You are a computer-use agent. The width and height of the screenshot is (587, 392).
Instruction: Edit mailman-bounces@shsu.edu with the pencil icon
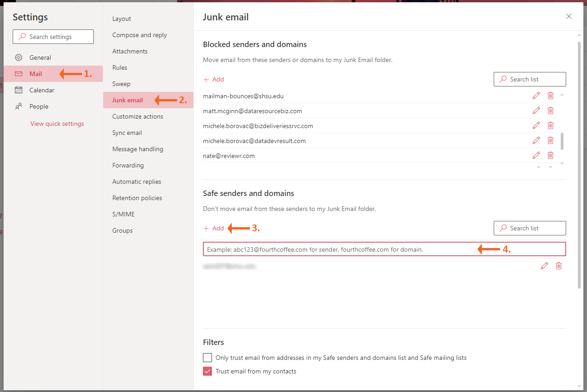pos(536,96)
